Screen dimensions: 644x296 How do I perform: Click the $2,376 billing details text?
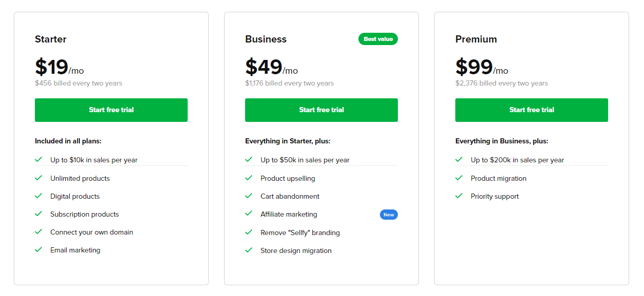click(x=501, y=83)
